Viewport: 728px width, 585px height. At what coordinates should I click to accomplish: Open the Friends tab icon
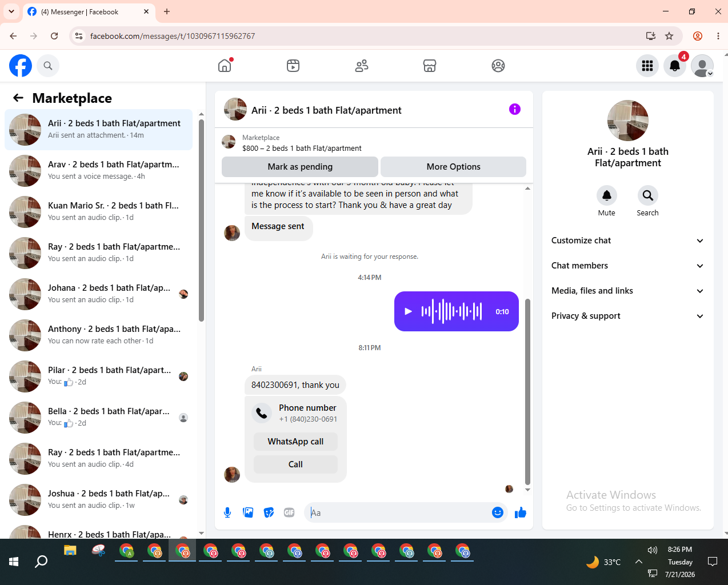(x=362, y=66)
